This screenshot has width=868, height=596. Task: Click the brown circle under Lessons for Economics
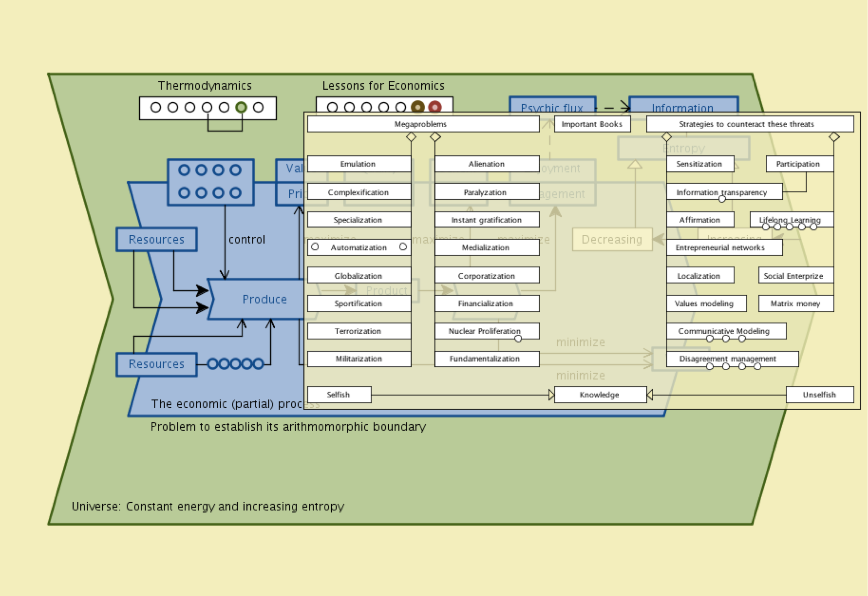point(418,107)
